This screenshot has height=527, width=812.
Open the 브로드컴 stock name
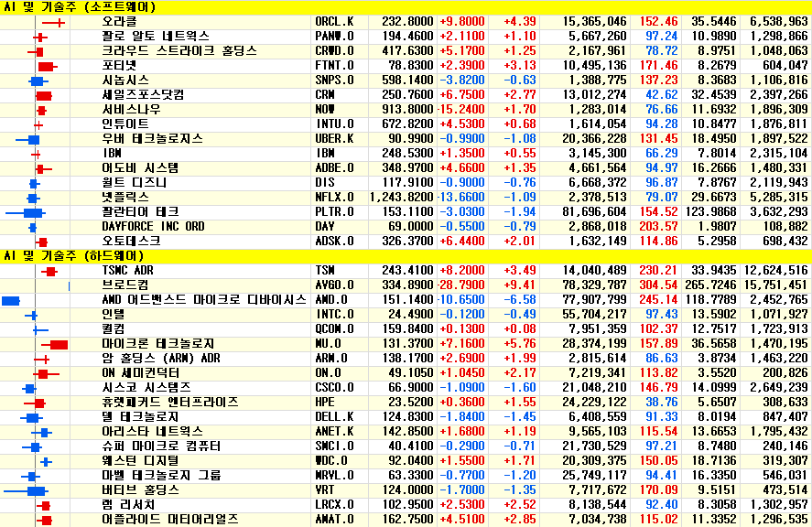[x=124, y=285]
